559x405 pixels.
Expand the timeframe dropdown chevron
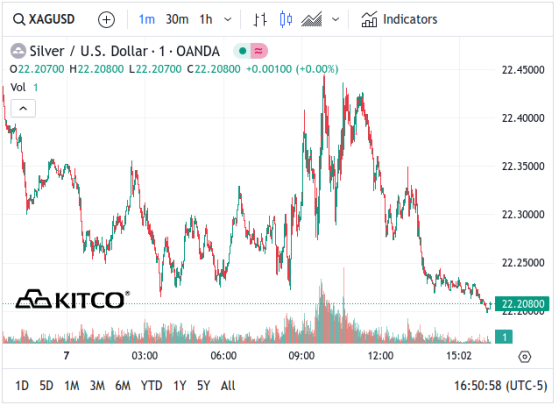[x=227, y=20]
